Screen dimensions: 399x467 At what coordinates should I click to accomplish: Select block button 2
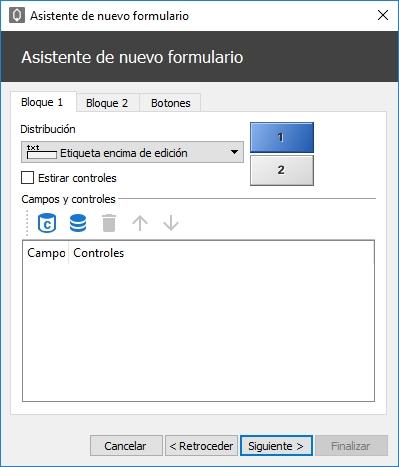(282, 170)
